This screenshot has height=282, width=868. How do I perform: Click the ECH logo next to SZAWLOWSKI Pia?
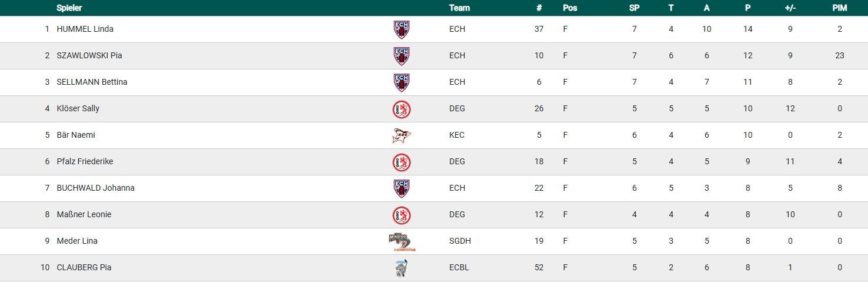pyautogui.click(x=402, y=56)
